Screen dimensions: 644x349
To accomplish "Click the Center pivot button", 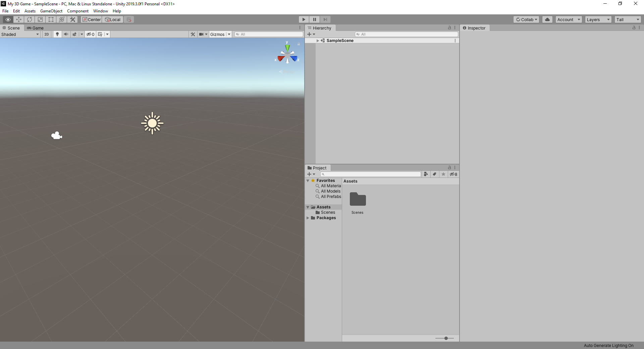I will tap(92, 19).
